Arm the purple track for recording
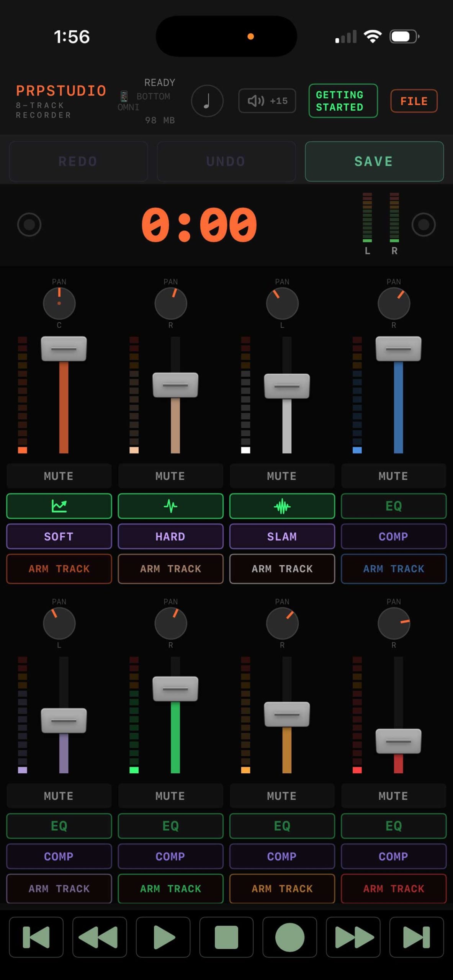The image size is (453, 980). pos(59,889)
